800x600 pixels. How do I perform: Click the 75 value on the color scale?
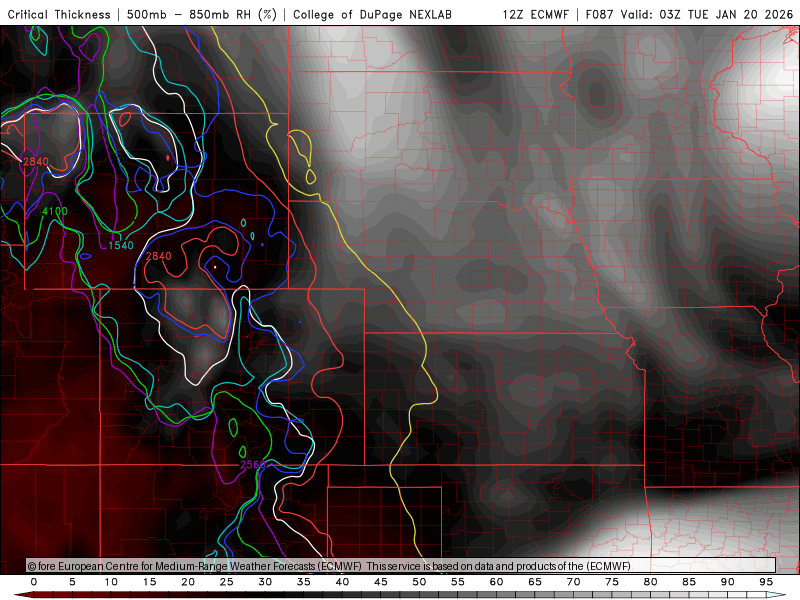coord(612,582)
